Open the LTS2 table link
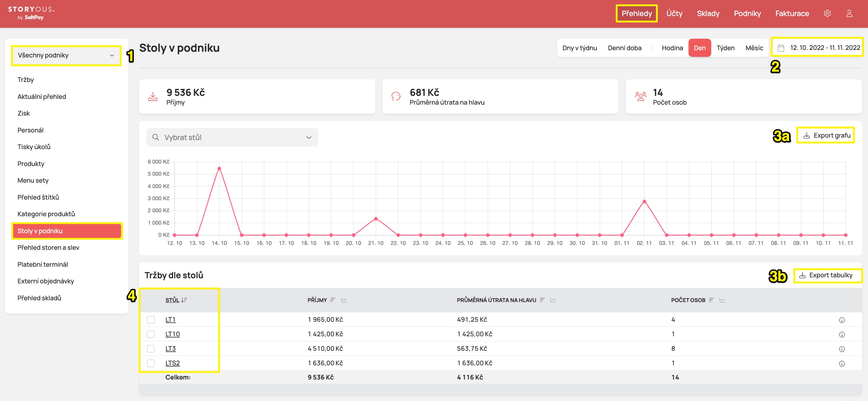Image resolution: width=868 pixels, height=401 pixels. (x=173, y=363)
